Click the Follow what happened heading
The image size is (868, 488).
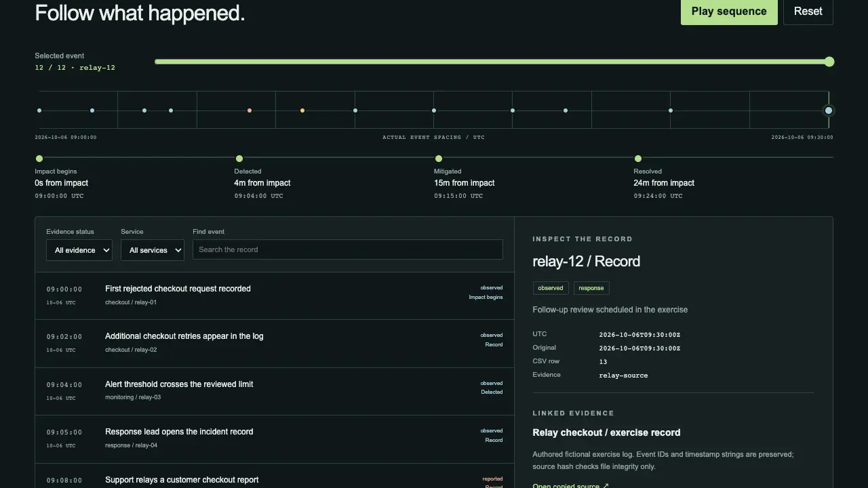140,12
